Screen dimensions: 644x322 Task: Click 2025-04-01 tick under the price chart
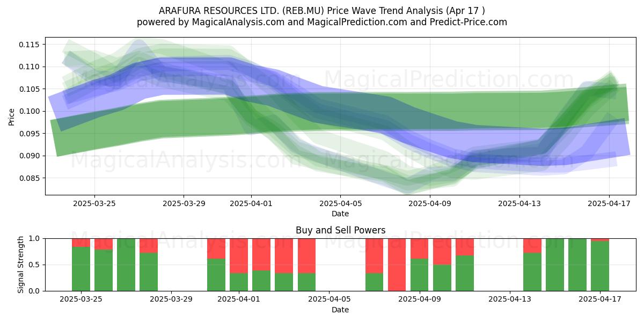(251, 203)
